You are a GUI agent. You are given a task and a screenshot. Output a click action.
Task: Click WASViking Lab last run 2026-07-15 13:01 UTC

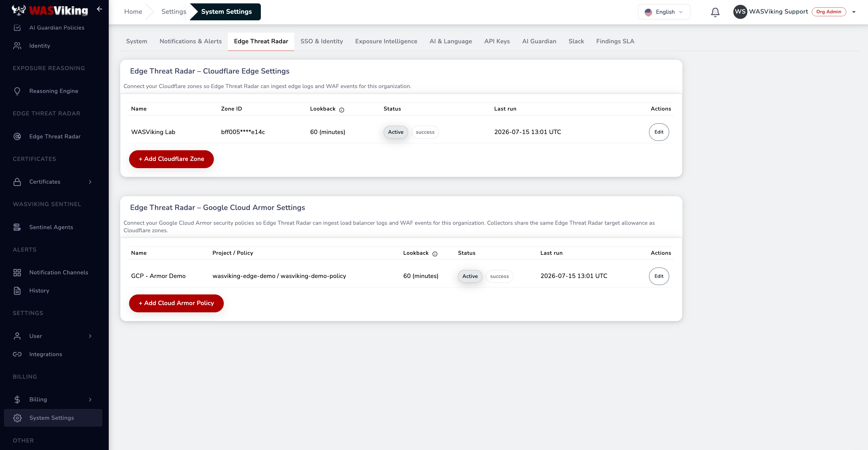coord(527,132)
